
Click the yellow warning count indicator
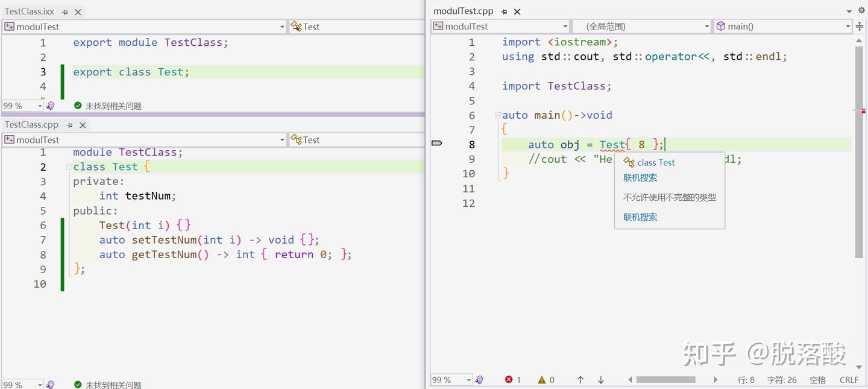tap(546, 380)
